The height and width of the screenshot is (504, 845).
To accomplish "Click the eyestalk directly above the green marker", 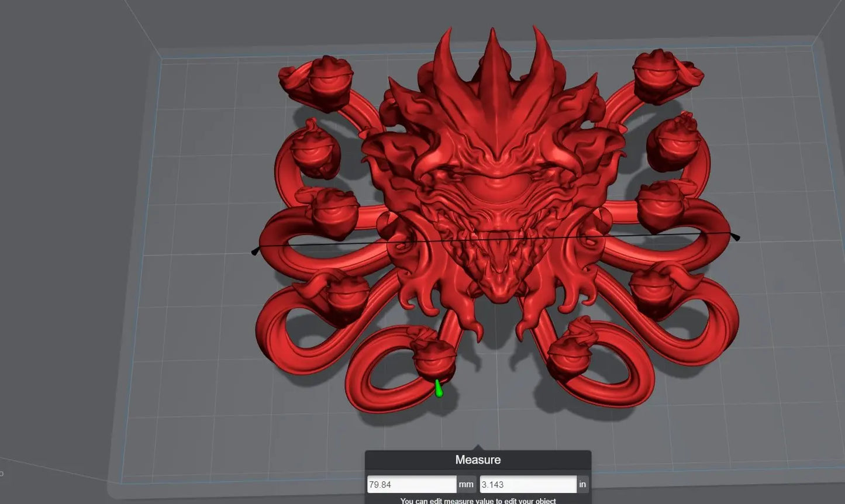I will click(433, 358).
